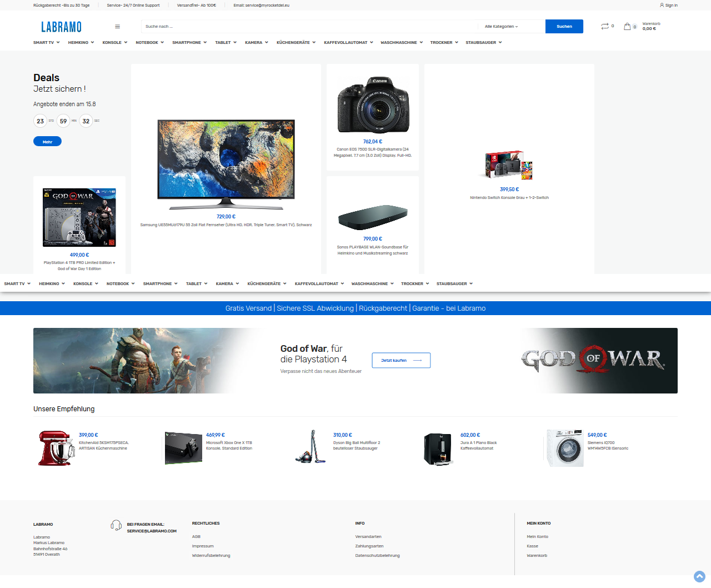Screen dimensions: 711x588
Task: Click the Suchen search button
Action: (564, 26)
